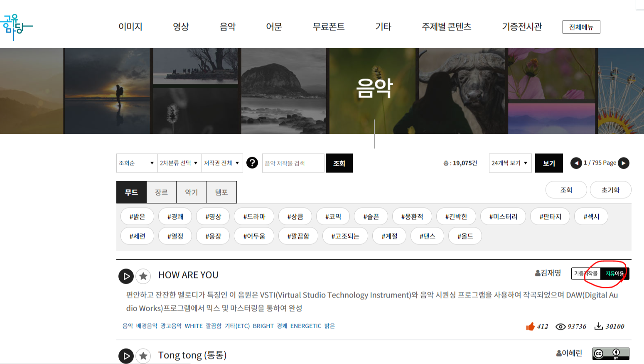Click the black 조회 search button
644x364 pixels.
click(x=339, y=163)
